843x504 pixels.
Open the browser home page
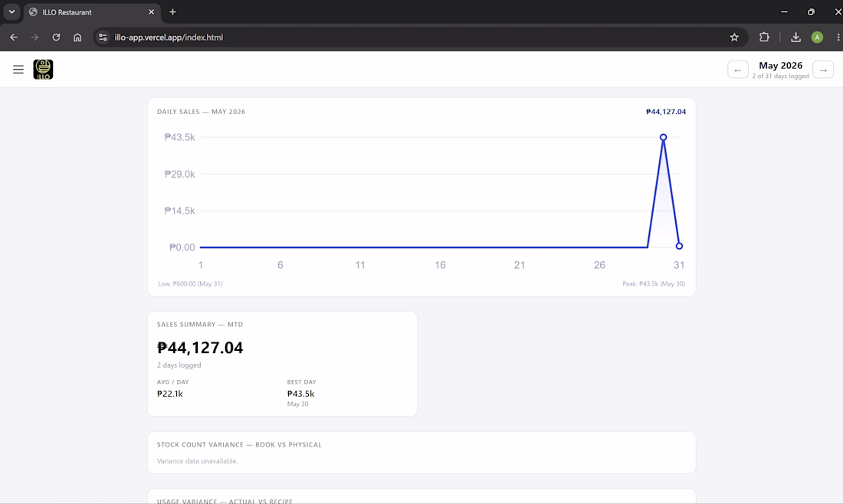click(77, 37)
